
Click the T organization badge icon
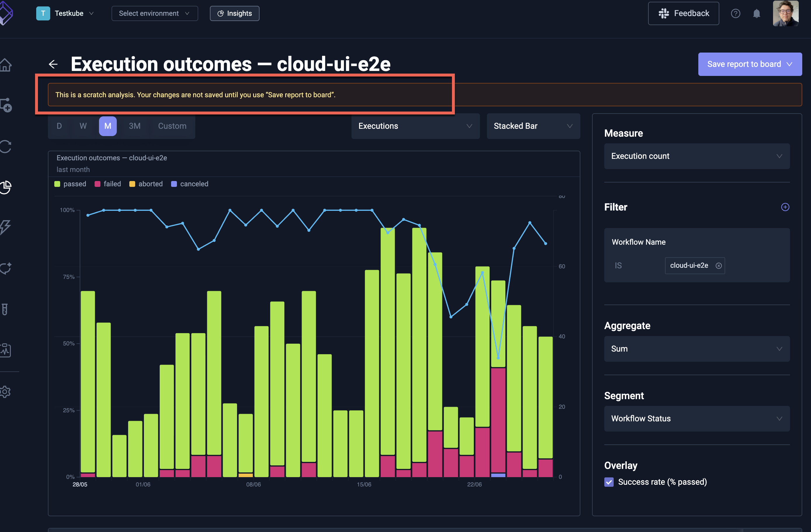click(43, 13)
